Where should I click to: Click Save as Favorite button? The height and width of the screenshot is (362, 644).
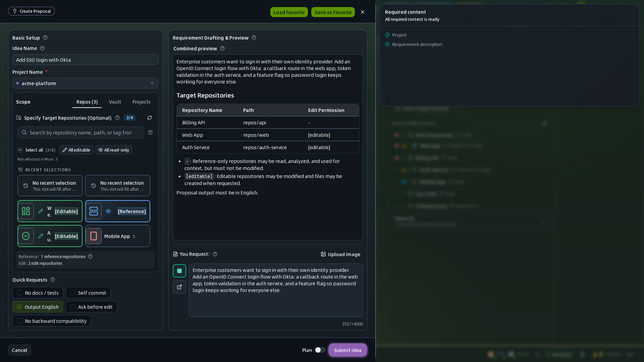pos(333,12)
